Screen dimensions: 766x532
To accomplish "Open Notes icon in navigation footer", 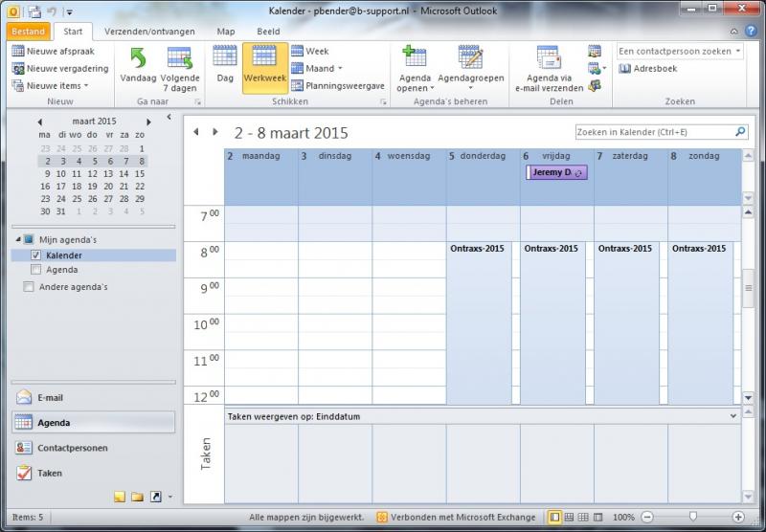I will pyautogui.click(x=120, y=497).
